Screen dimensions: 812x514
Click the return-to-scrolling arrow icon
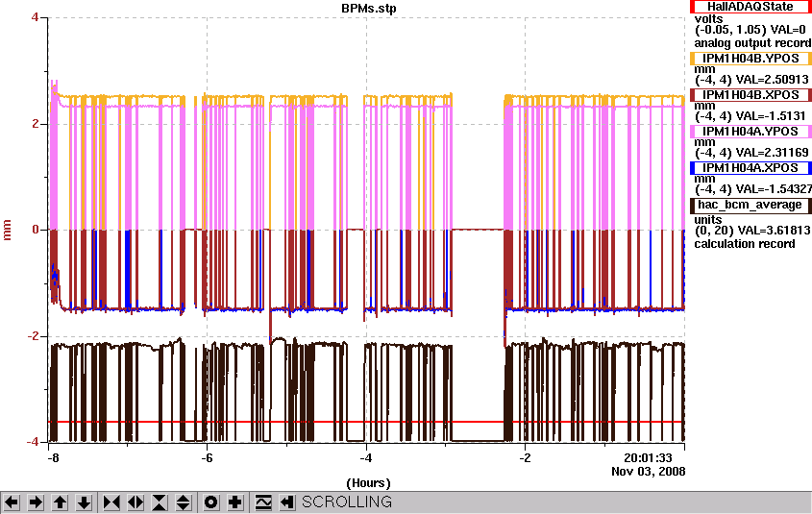pyautogui.click(x=287, y=502)
